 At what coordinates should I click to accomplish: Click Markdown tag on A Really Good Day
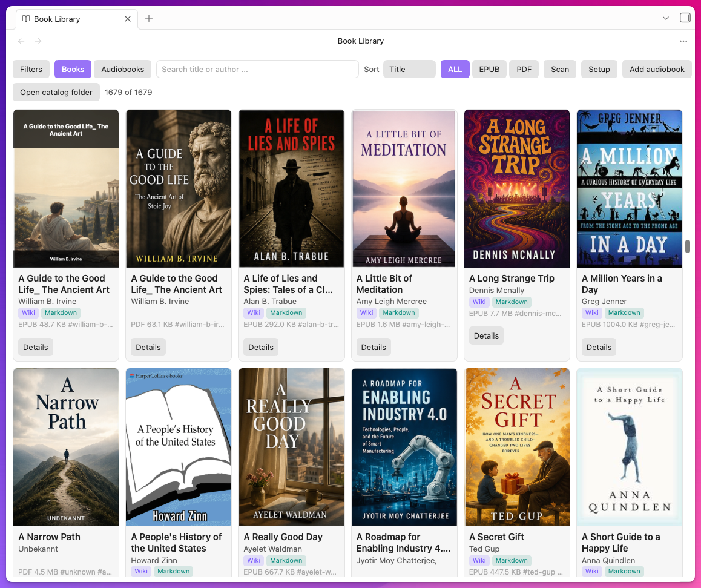(x=286, y=560)
